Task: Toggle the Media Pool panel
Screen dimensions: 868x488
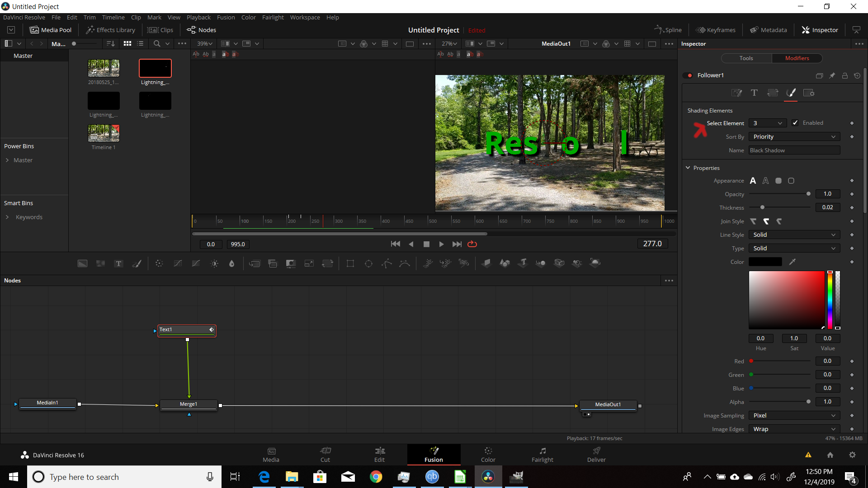Action: pos(51,30)
